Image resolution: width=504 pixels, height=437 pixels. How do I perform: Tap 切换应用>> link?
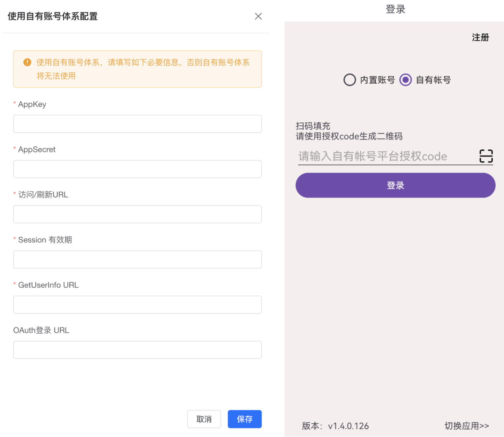467,426
